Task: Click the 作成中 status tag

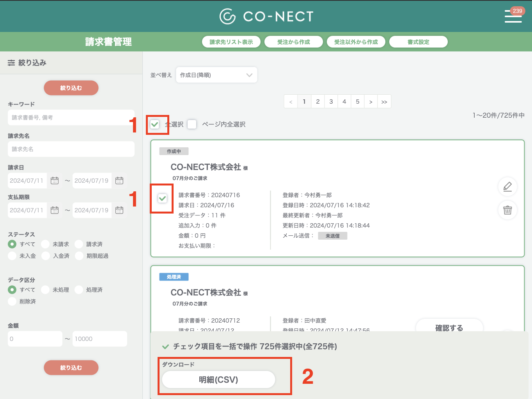Action: [174, 151]
